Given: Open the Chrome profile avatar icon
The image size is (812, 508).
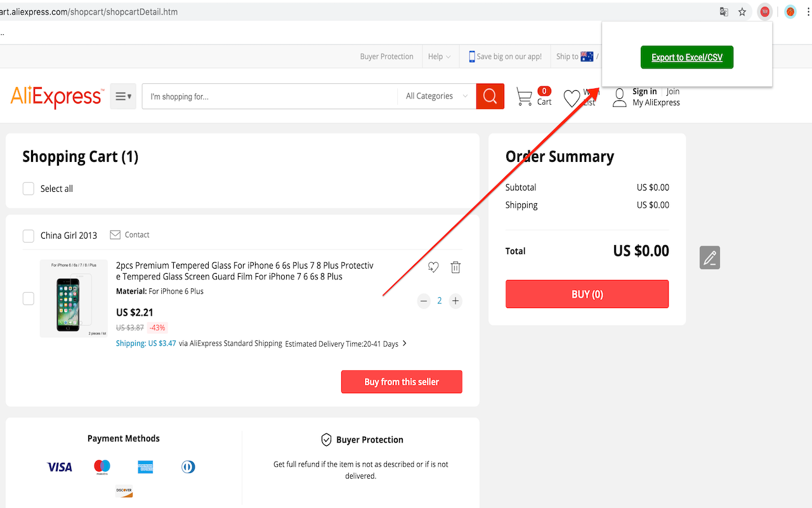Looking at the screenshot, I should (790, 11).
